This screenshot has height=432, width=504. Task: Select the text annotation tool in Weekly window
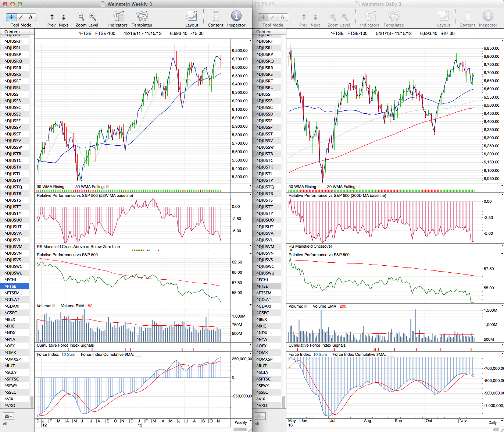pyautogui.click(x=31, y=17)
